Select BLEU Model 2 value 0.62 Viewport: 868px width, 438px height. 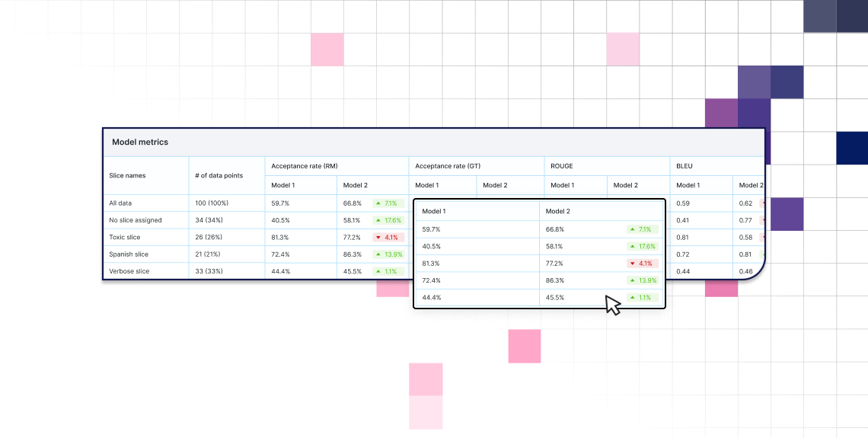(745, 203)
